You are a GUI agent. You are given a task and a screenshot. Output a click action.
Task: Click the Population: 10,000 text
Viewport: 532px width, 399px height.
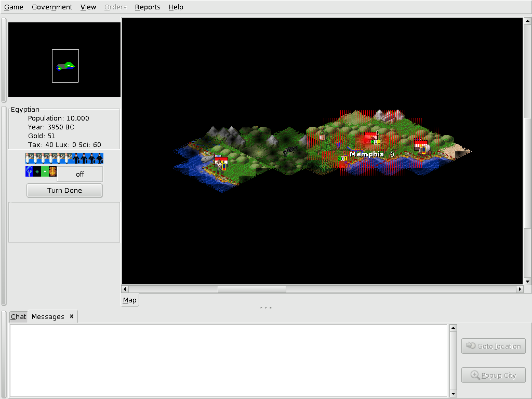pos(58,118)
